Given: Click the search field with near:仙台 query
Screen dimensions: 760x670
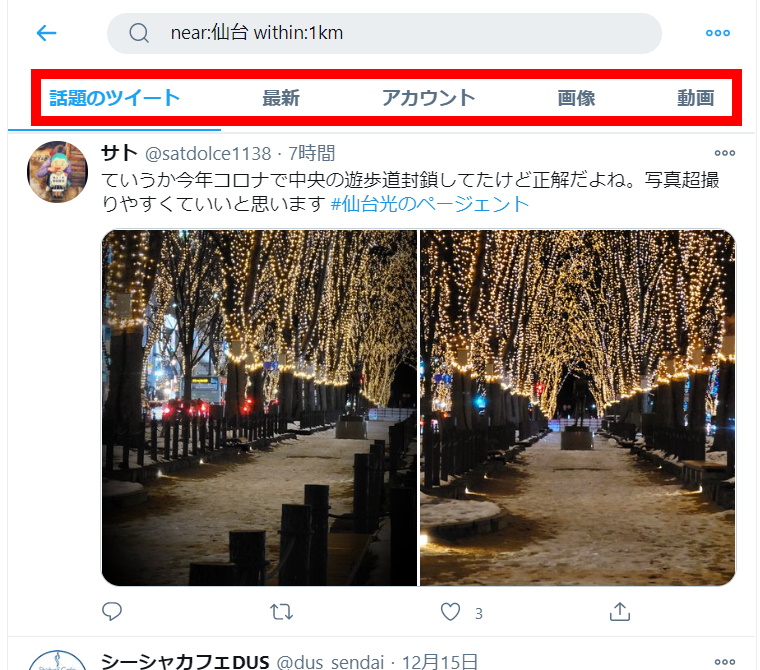Looking at the screenshot, I should coord(384,33).
